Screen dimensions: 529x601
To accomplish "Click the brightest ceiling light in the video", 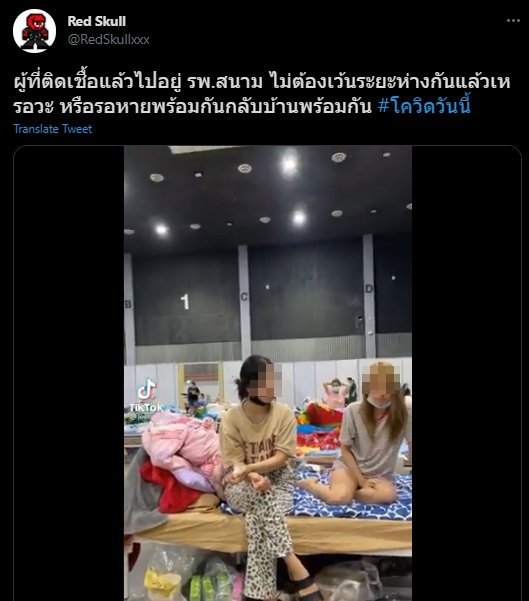I will 290,165.
